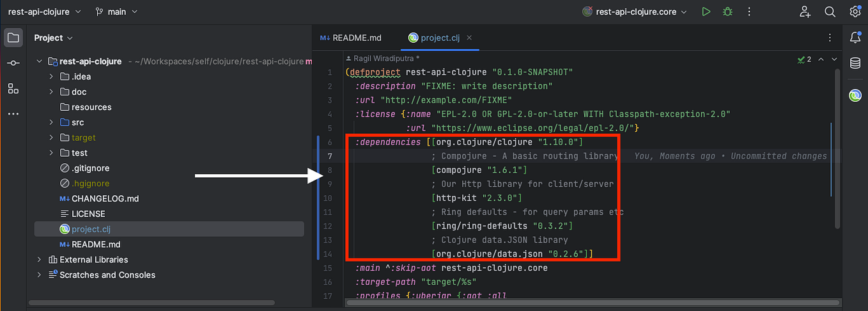Expand the test folder
The width and height of the screenshot is (868, 311).
point(51,153)
